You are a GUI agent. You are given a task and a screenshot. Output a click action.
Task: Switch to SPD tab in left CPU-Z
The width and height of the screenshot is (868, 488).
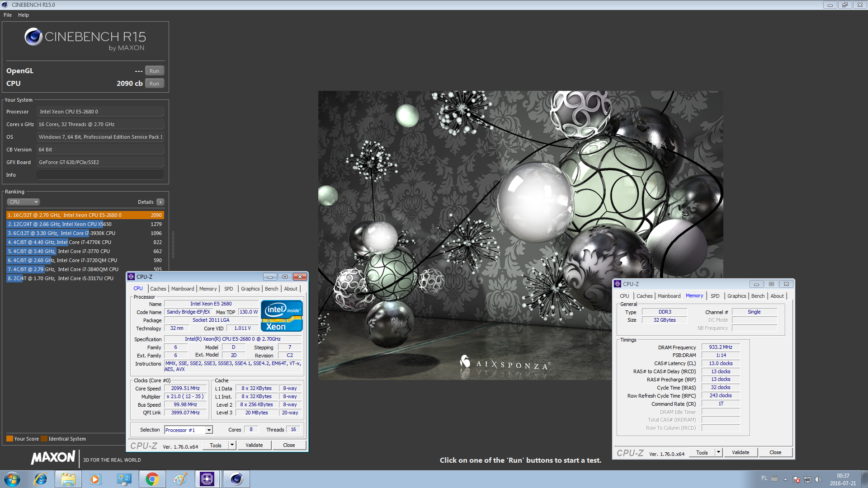pyautogui.click(x=229, y=289)
